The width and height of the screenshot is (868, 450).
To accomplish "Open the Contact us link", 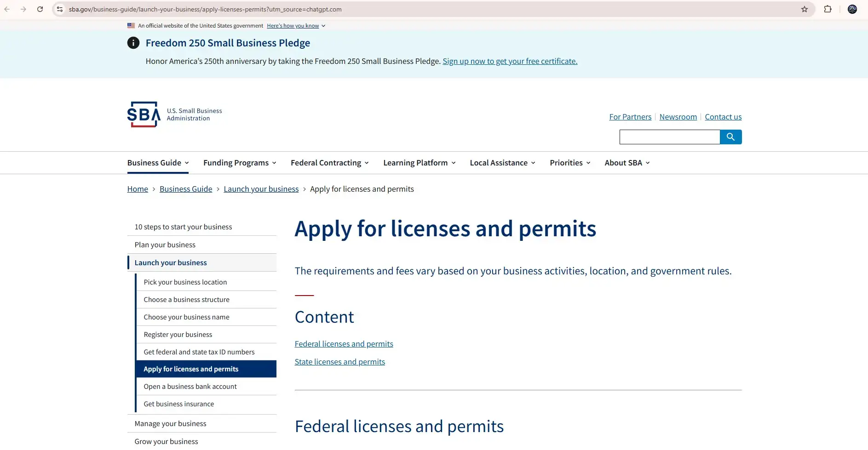I will (x=723, y=117).
